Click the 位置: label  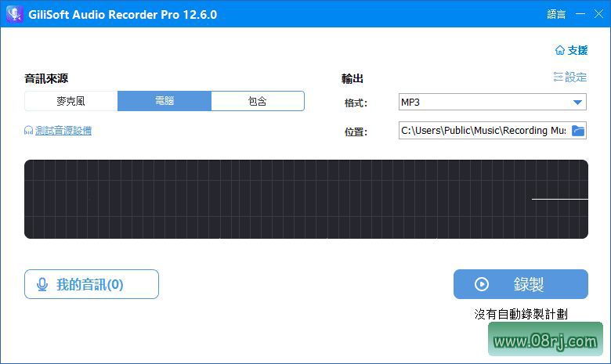(356, 132)
